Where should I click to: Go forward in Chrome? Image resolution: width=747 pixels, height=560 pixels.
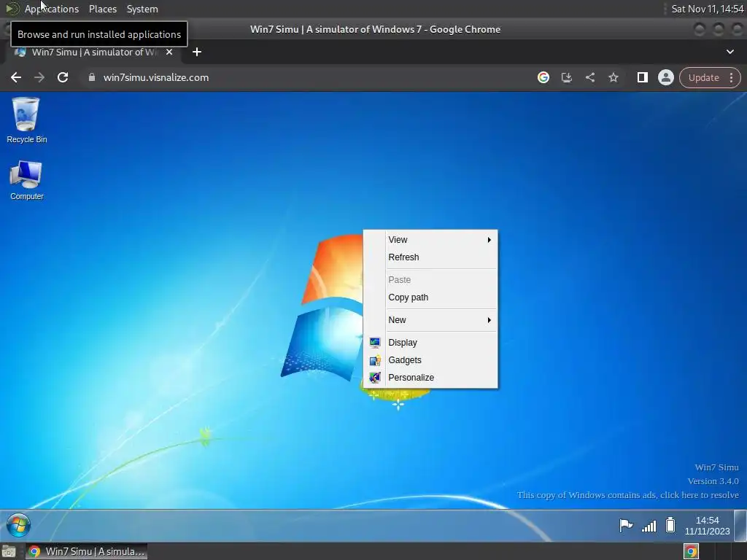click(x=39, y=77)
